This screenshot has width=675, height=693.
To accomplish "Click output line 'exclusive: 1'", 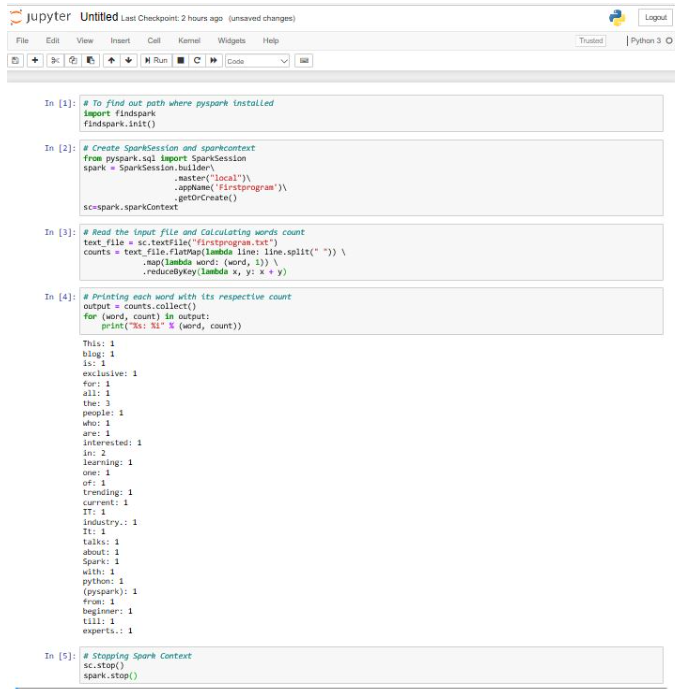I will point(110,373).
